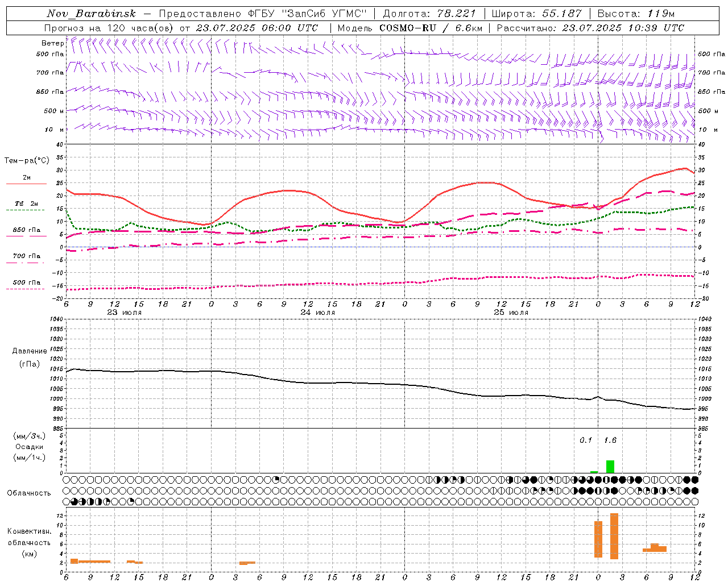Select the dotted pink 500 гПа temperature legend line
This screenshot has height=582, width=728.
(25, 289)
